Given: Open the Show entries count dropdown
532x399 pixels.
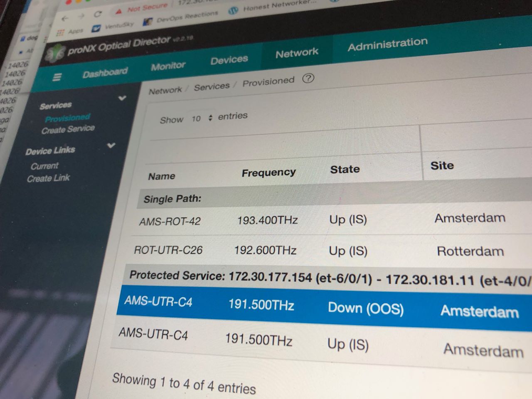Looking at the screenshot, I should point(202,118).
